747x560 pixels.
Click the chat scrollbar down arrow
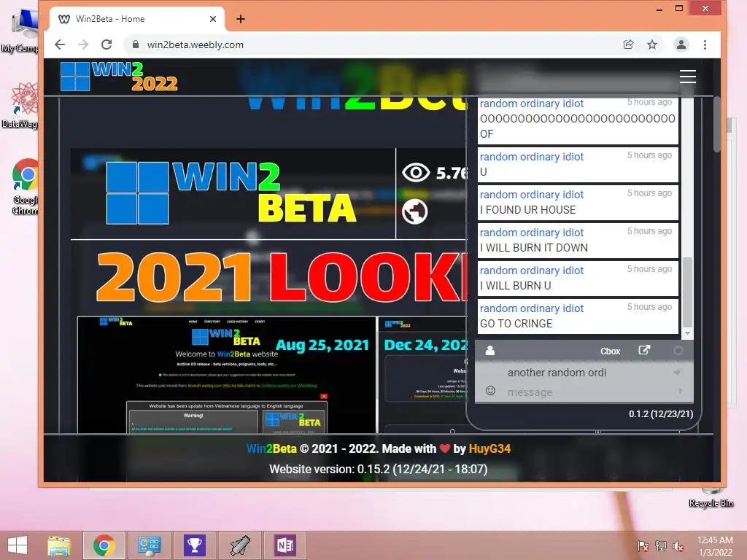coord(687,333)
